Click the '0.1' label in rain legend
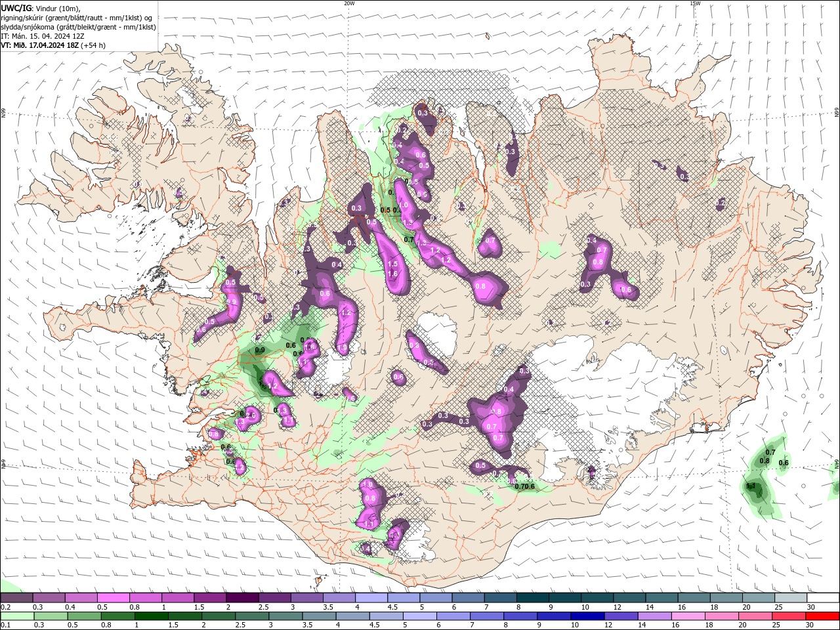The width and height of the screenshot is (840, 630). tap(5, 625)
